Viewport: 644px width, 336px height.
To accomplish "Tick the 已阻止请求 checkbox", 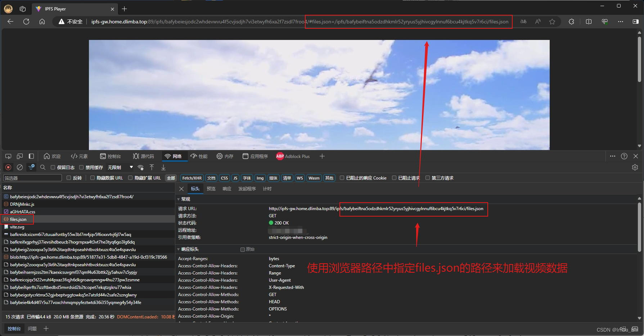I will (x=394, y=178).
